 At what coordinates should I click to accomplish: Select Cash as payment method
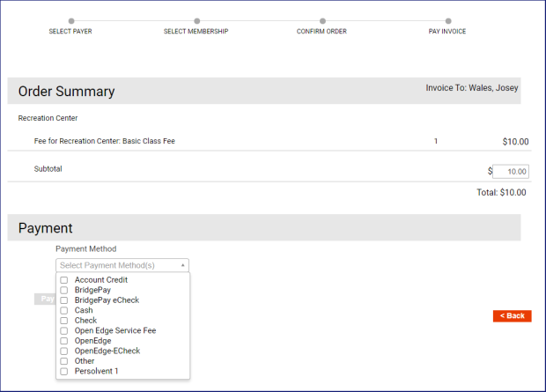click(x=64, y=310)
